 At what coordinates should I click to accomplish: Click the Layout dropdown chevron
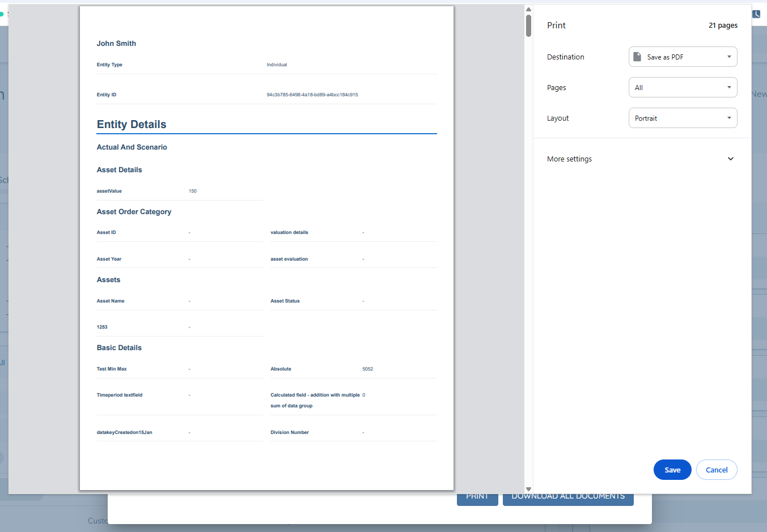point(730,117)
